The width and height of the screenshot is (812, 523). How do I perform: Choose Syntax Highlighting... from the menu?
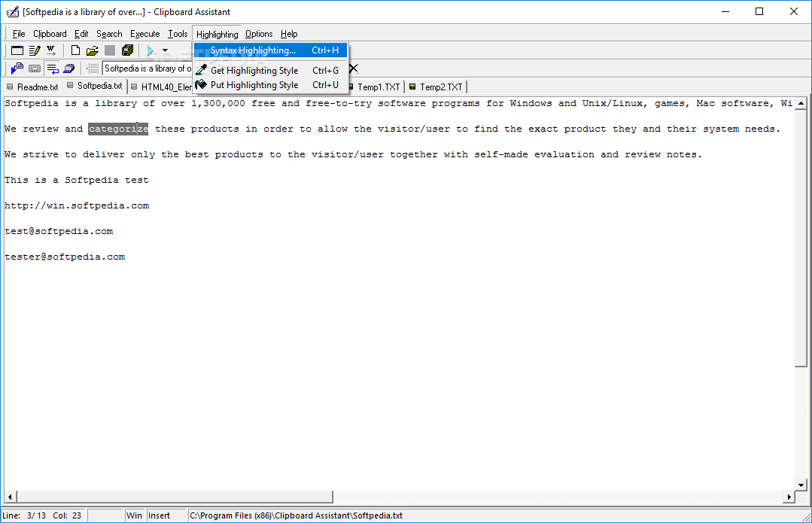(270, 50)
